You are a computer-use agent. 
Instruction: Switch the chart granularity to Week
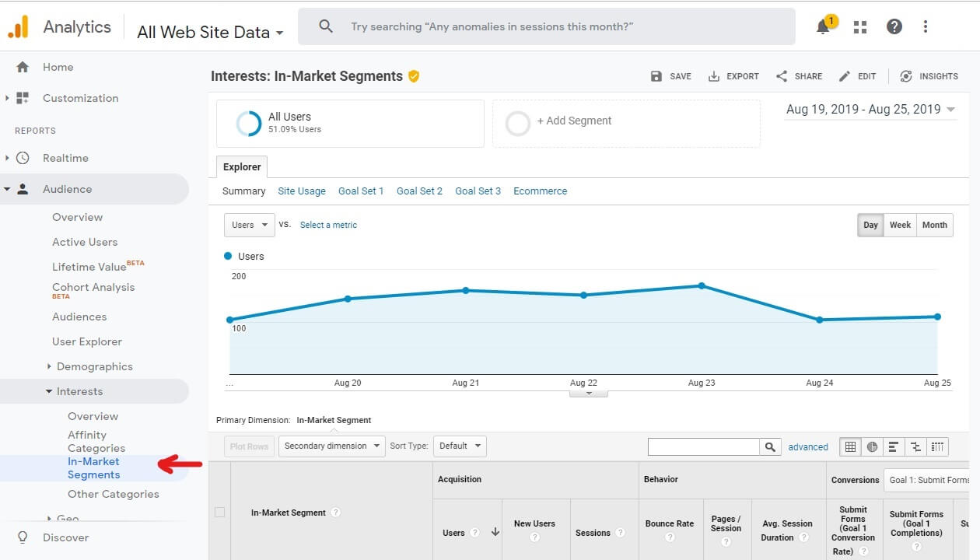coord(900,225)
